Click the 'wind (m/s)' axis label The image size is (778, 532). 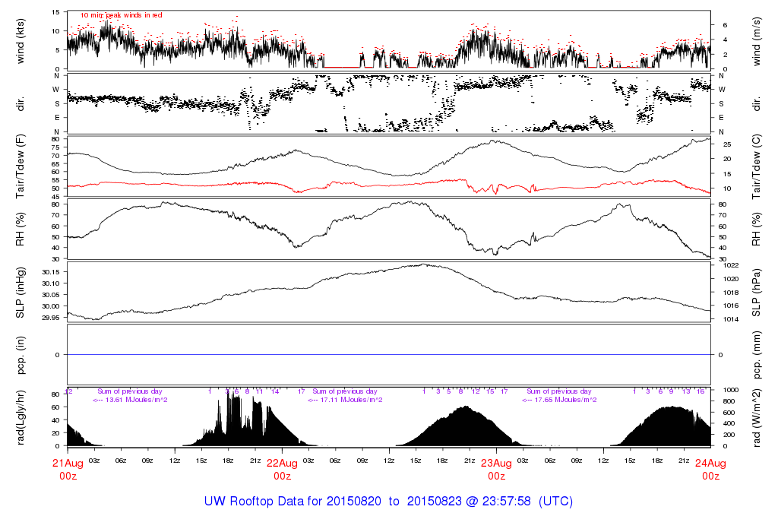(758, 40)
